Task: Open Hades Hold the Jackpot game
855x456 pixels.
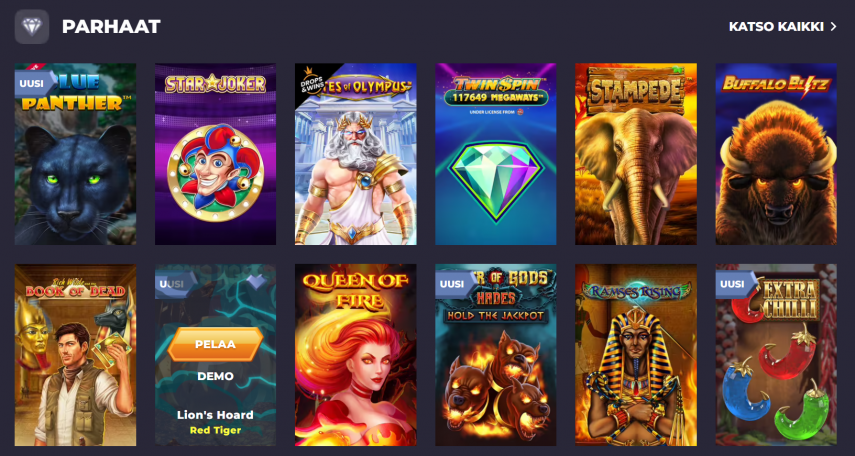Action: tap(496, 355)
